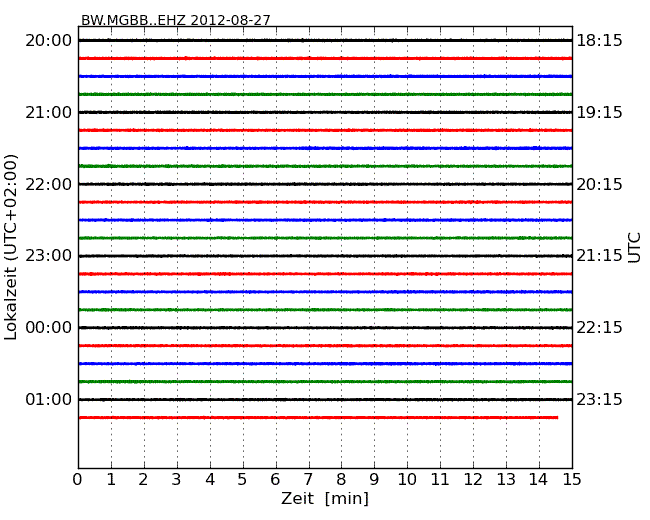The image size is (650, 520).
Task: Select minute tick label 6
Action: (x=275, y=479)
